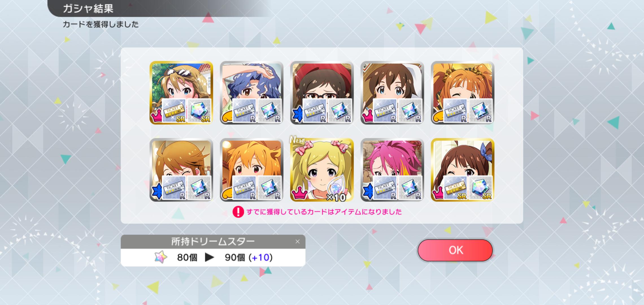Click pink exclamation warning icon
644x305 pixels.
[238, 212]
